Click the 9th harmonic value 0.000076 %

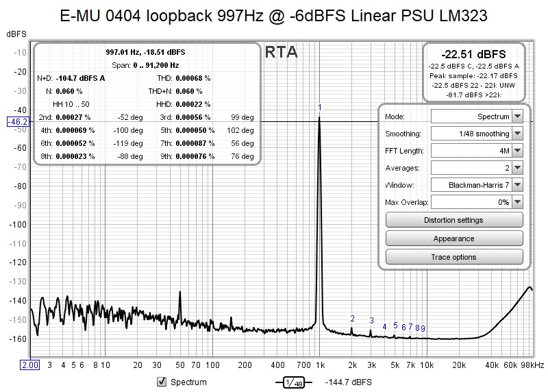195,156
